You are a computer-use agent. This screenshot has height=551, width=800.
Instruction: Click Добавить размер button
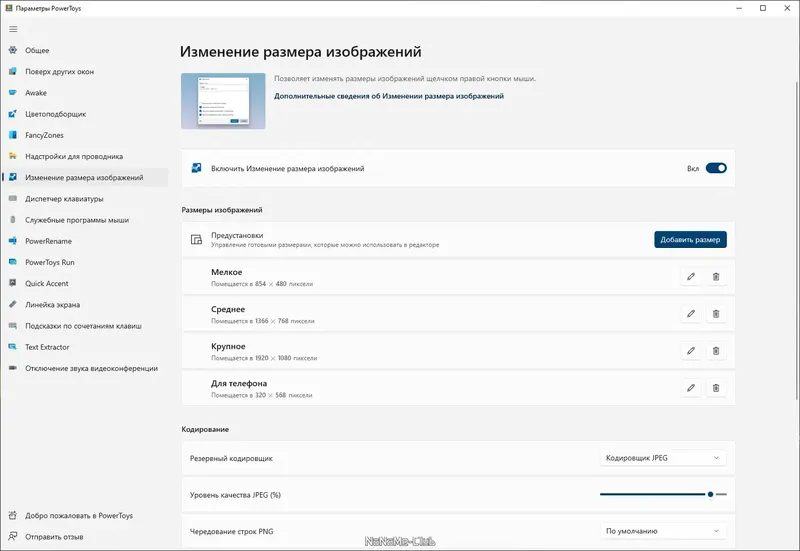click(x=690, y=240)
